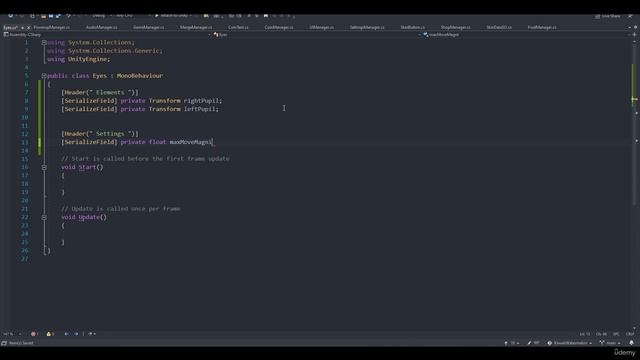Image resolution: width=640 pixels, height=360 pixels.
Task: Click line number 10 in gutter
Action: (x=25, y=118)
